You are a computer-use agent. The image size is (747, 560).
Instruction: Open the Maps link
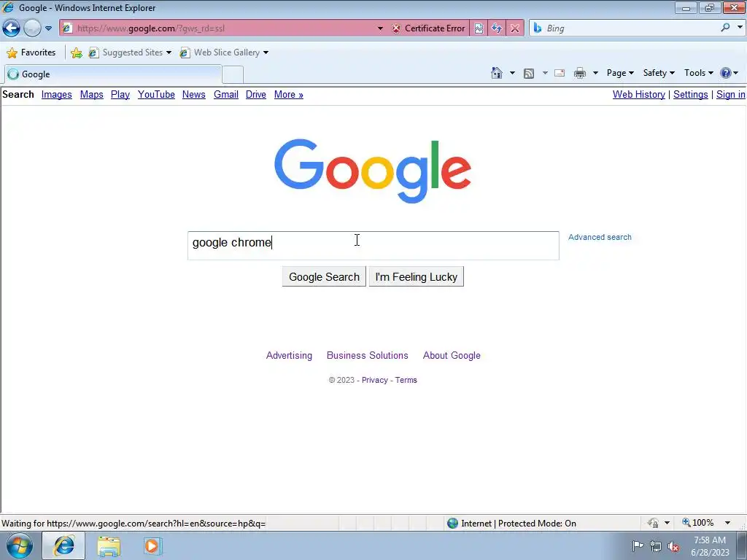pyautogui.click(x=91, y=94)
